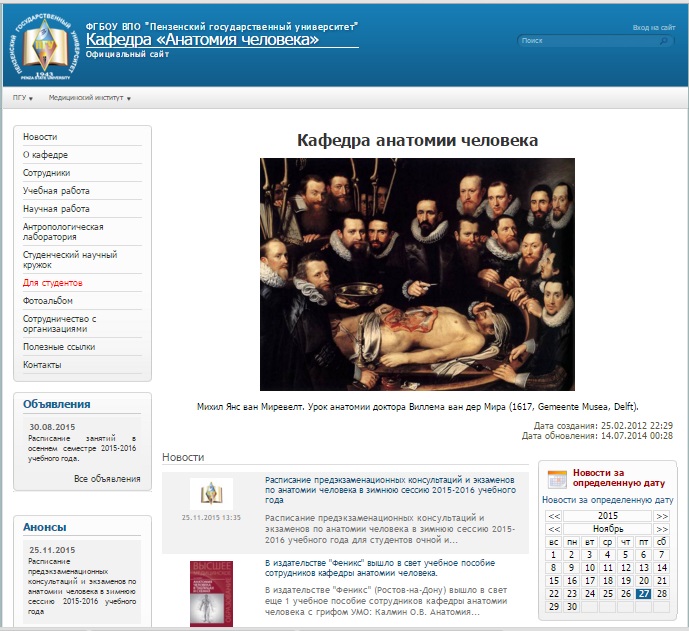Select day 30 in the calendar
Viewport: 689px width, 631px height.
click(x=572, y=607)
